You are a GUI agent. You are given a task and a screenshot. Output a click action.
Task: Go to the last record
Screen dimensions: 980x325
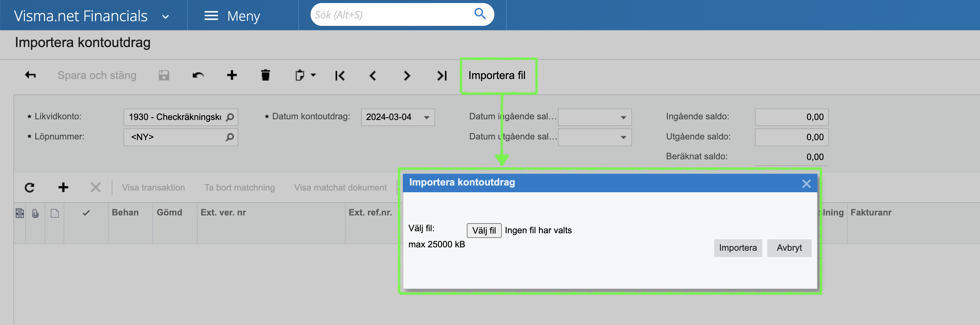(441, 76)
